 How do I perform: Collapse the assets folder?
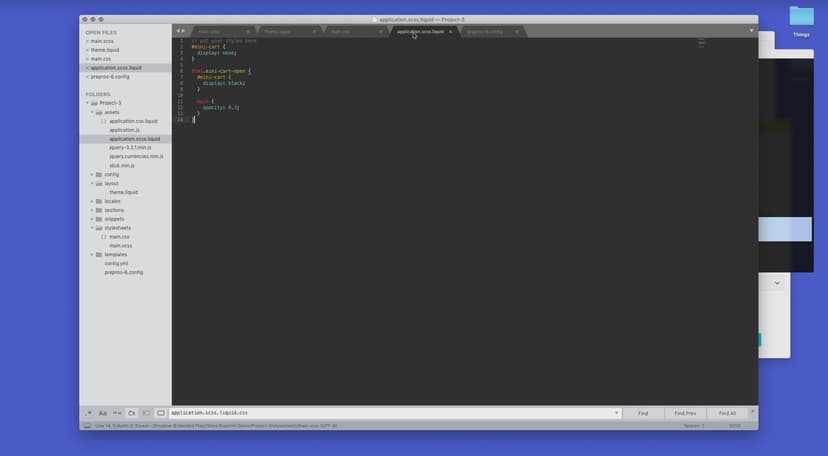(x=92, y=112)
